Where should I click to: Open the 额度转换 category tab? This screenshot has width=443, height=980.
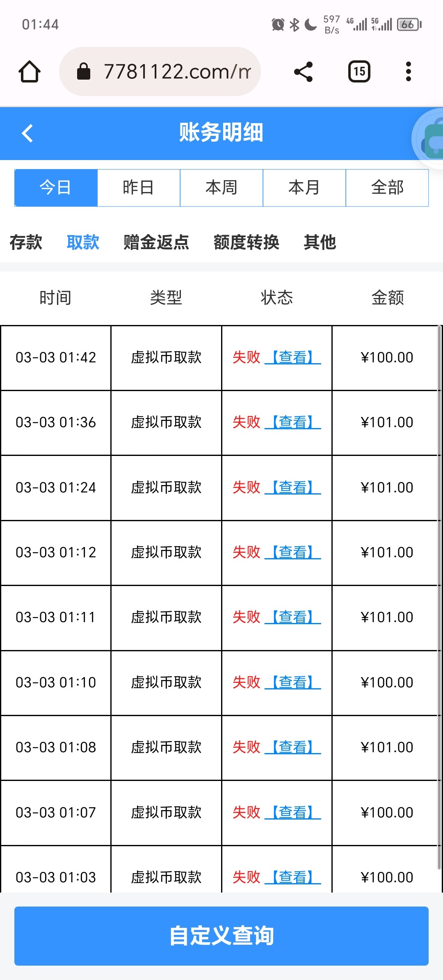tap(247, 242)
